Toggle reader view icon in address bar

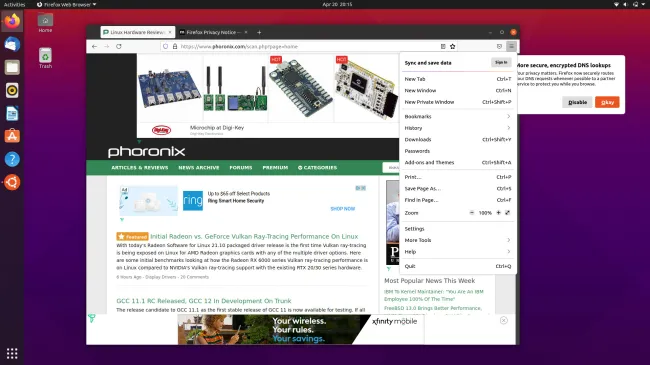(443, 46)
